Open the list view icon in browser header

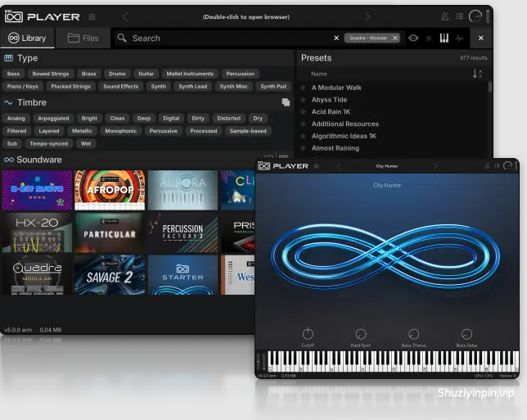click(x=459, y=16)
